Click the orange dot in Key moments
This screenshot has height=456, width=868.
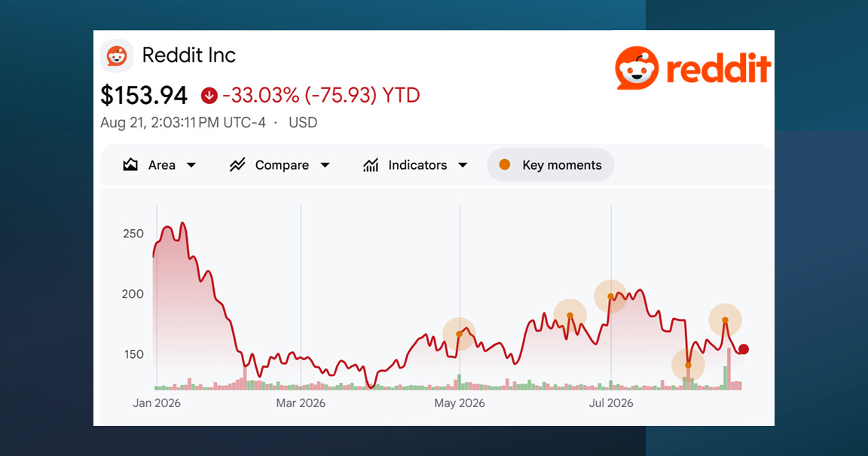click(504, 164)
